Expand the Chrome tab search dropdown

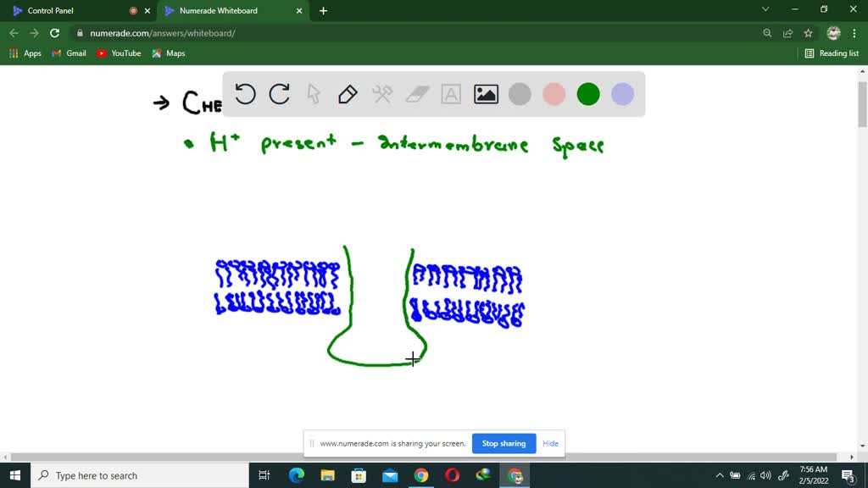765,10
